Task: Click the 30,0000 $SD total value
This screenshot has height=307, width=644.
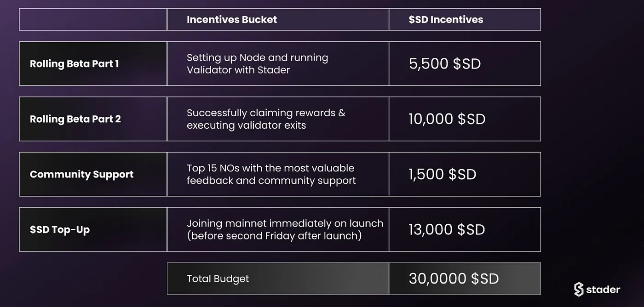Action: tap(454, 279)
